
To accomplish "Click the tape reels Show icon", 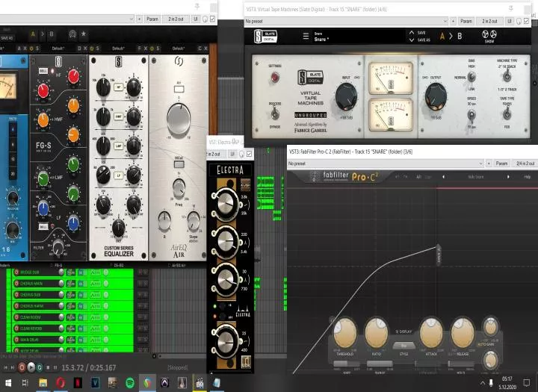I will pyautogui.click(x=489, y=36).
